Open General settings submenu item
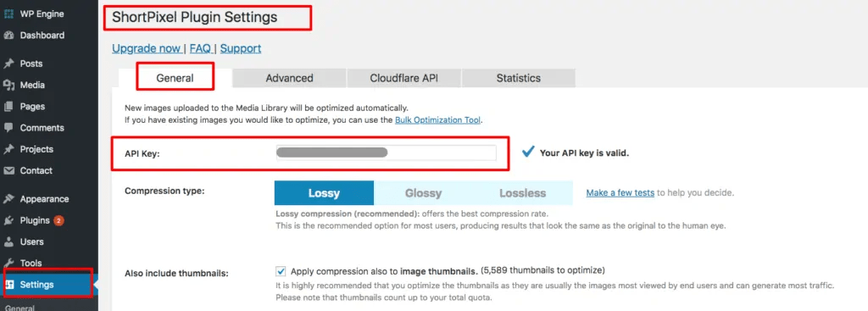This screenshot has width=868, height=311. coord(20,308)
